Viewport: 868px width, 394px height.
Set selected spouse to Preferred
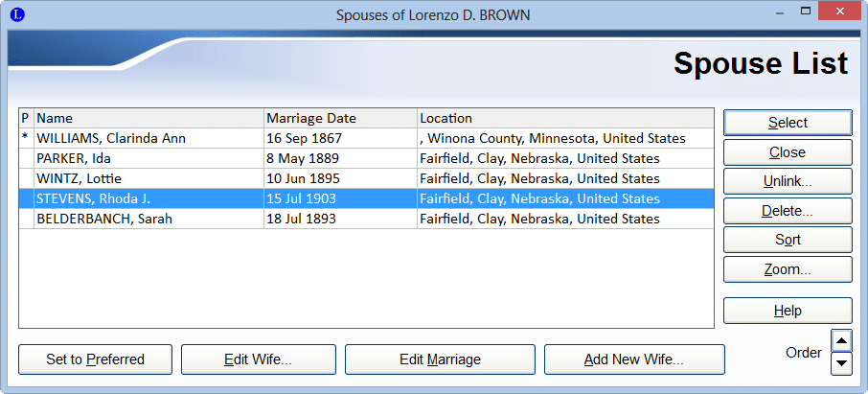pos(95,359)
